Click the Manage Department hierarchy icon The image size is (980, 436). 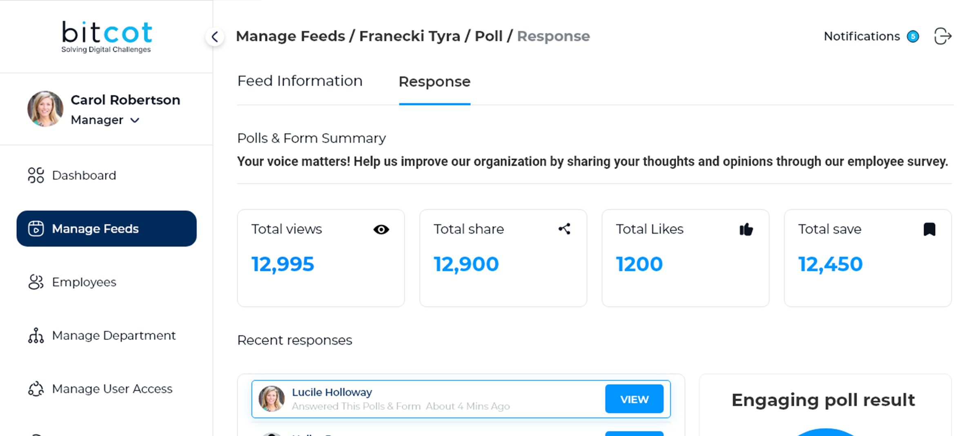pos(36,335)
